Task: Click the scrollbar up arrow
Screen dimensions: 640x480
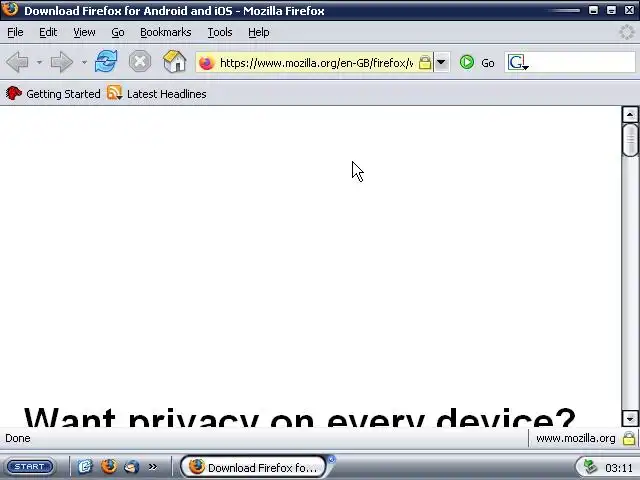Action: coord(630,115)
